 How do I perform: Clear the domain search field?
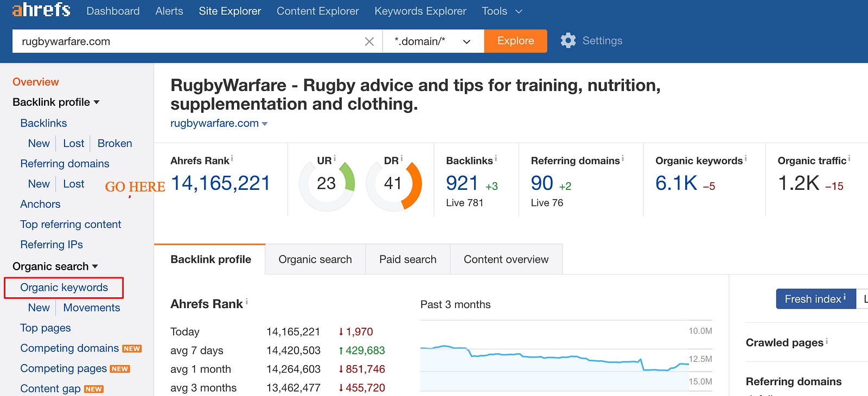tap(369, 41)
